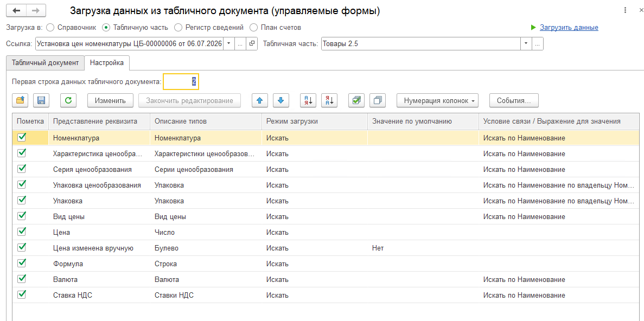
Task: Click Искать mode cell in Валюта row
Action: tap(315, 280)
